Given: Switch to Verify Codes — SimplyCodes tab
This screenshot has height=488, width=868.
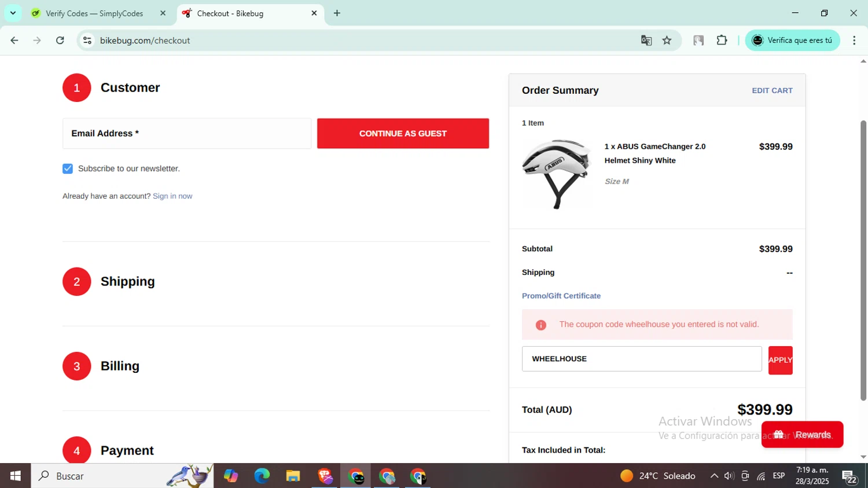Looking at the screenshot, I should click(x=94, y=13).
